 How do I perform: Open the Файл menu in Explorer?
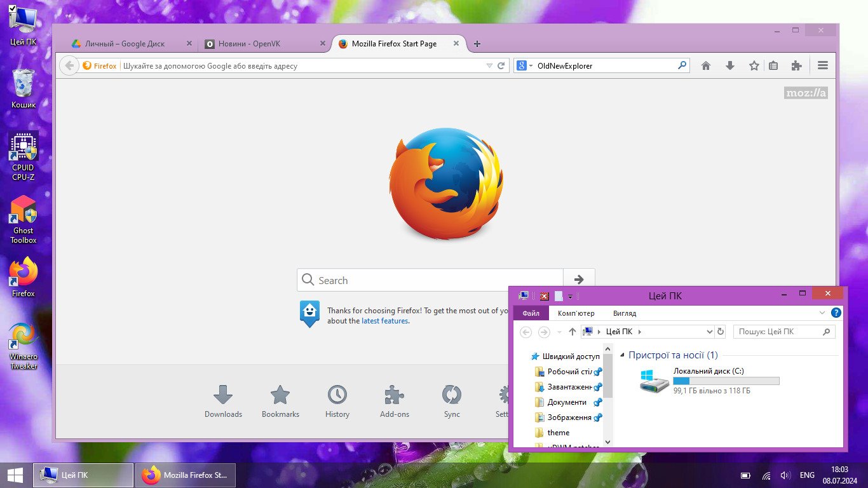(531, 313)
